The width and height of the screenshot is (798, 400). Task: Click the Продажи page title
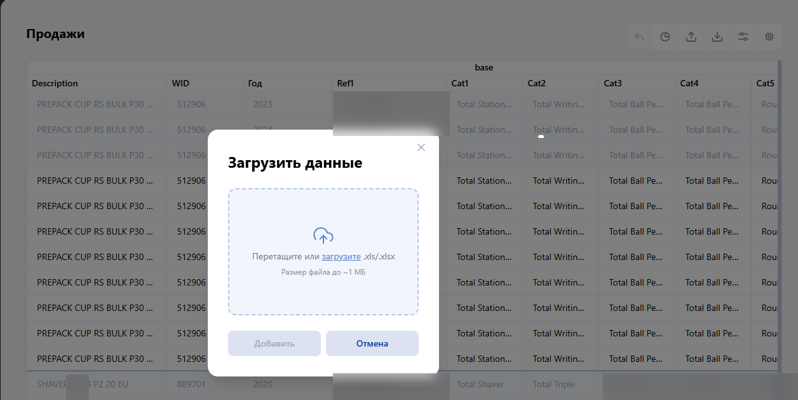pos(55,34)
